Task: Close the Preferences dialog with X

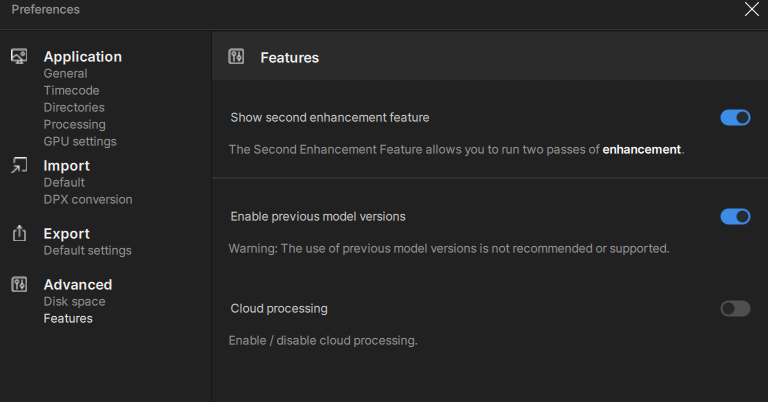Action: (x=752, y=10)
